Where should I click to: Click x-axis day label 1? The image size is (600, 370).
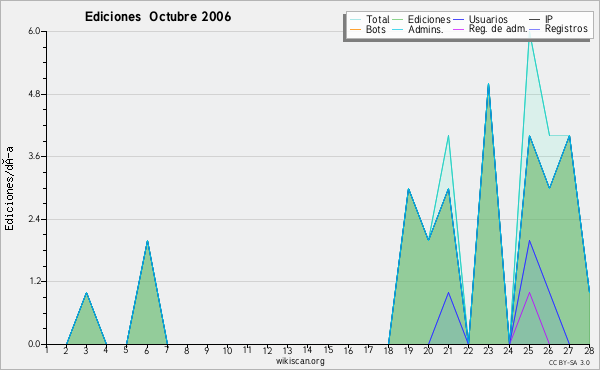47,350
